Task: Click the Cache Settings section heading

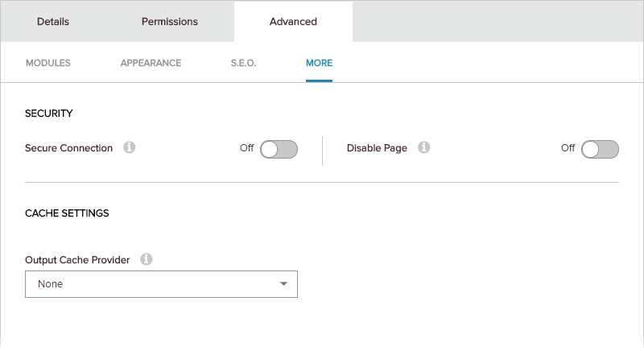Action: [x=67, y=213]
